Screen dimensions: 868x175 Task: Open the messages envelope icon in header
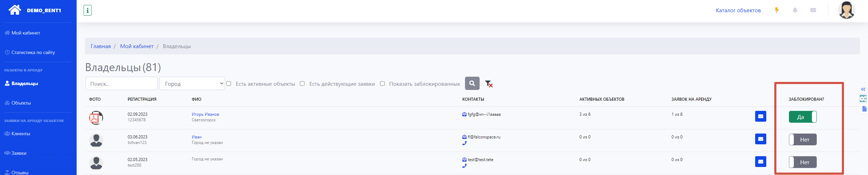(813, 10)
